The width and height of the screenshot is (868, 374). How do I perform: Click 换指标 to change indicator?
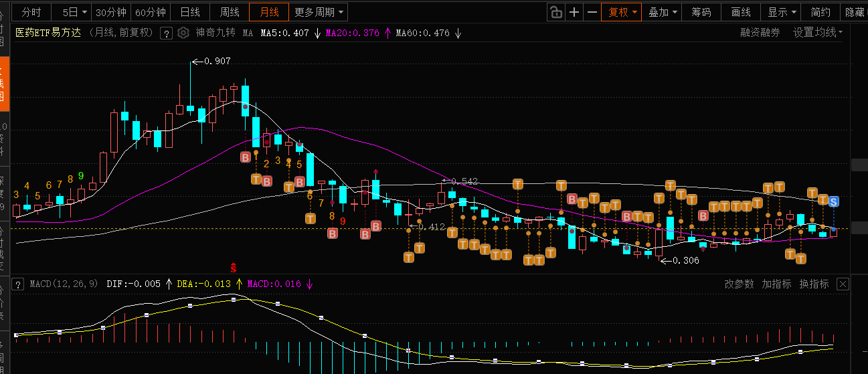tap(813, 284)
